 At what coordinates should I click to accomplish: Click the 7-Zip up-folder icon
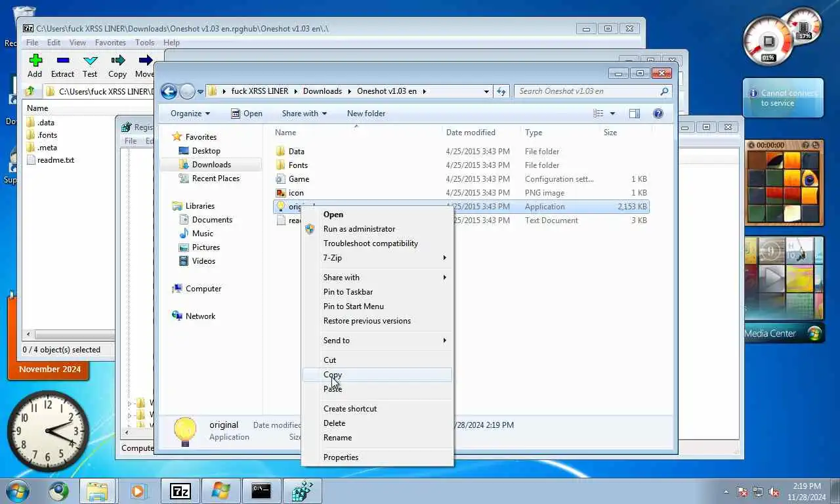[30, 91]
